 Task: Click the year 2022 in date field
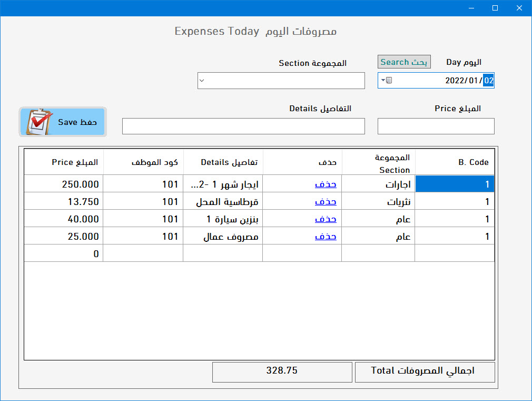pyautogui.click(x=454, y=81)
